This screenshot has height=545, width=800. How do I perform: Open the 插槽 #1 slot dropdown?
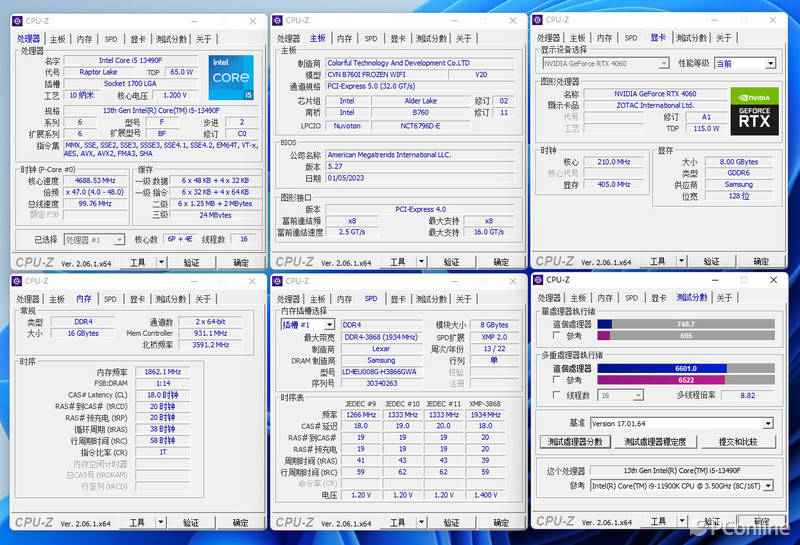click(330, 325)
